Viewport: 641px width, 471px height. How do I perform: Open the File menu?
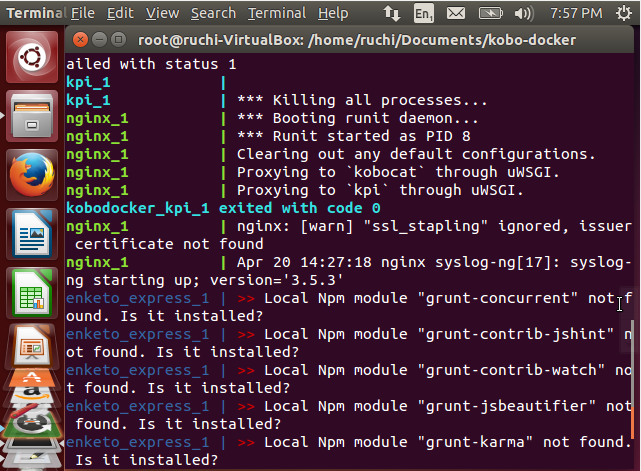83,13
